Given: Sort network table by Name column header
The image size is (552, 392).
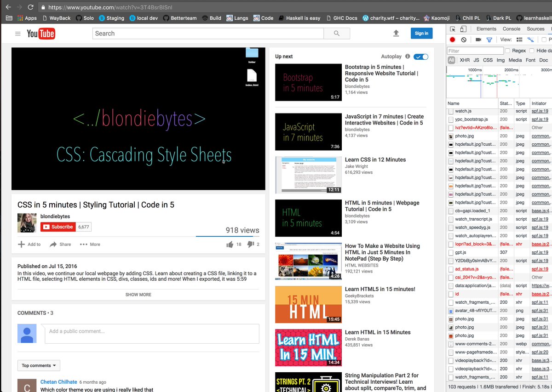Looking at the screenshot, I should 472,103.
